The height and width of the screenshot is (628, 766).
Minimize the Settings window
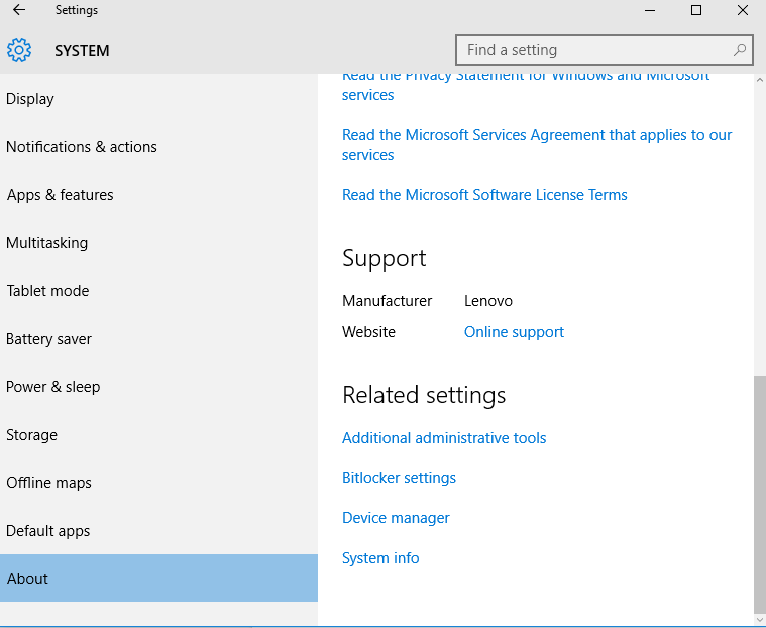(650, 10)
